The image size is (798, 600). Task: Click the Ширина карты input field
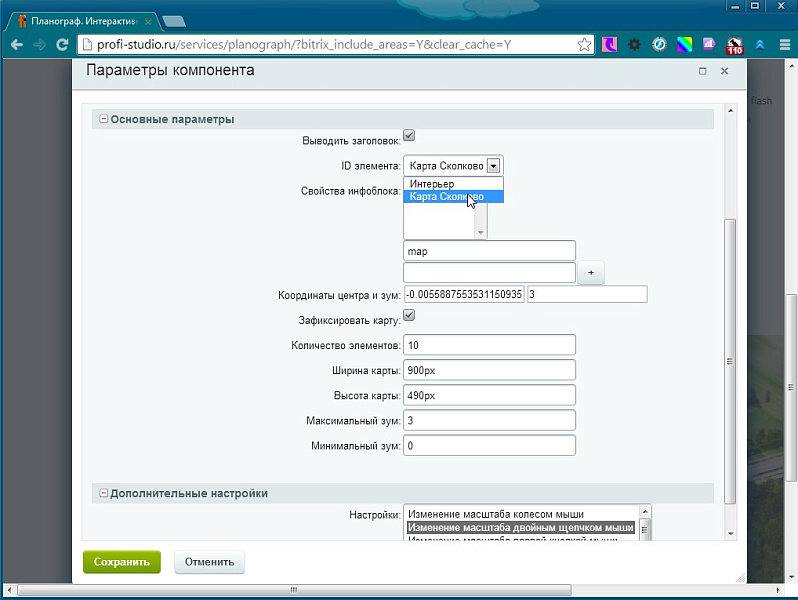pos(489,370)
